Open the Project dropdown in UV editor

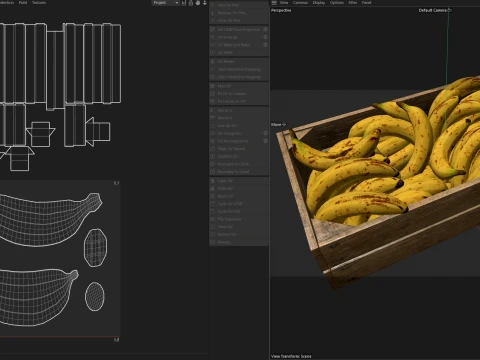pos(166,3)
